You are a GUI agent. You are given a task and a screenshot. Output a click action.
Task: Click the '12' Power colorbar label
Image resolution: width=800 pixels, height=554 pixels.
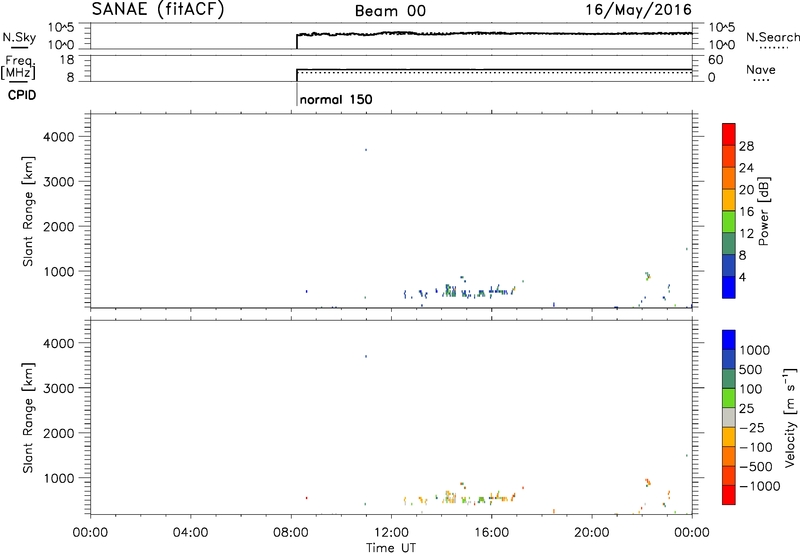coord(746,234)
